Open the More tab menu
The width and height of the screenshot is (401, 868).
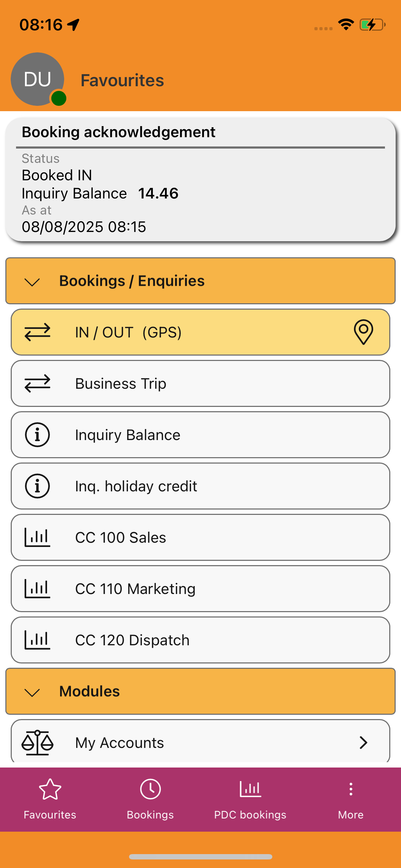coord(351,800)
